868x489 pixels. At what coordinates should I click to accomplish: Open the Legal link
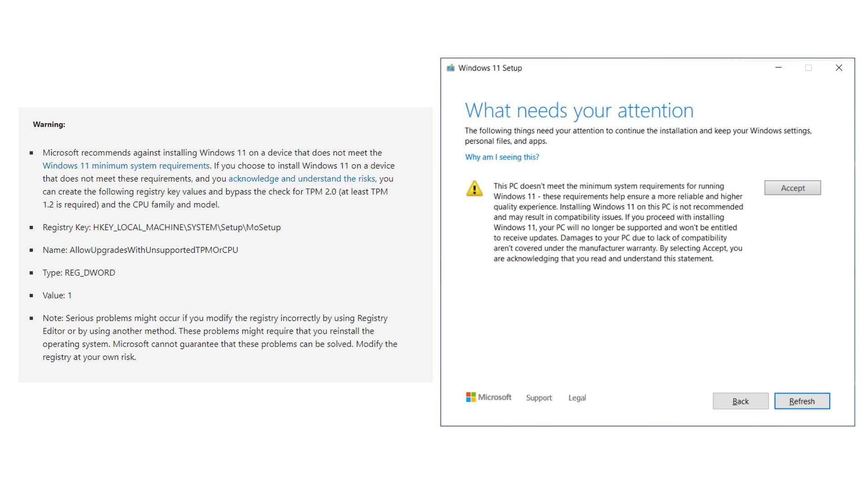577,398
